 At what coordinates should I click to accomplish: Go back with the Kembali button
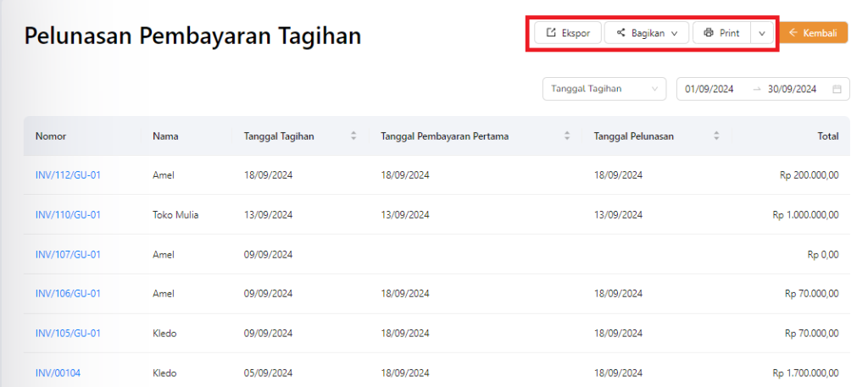pyautogui.click(x=813, y=33)
